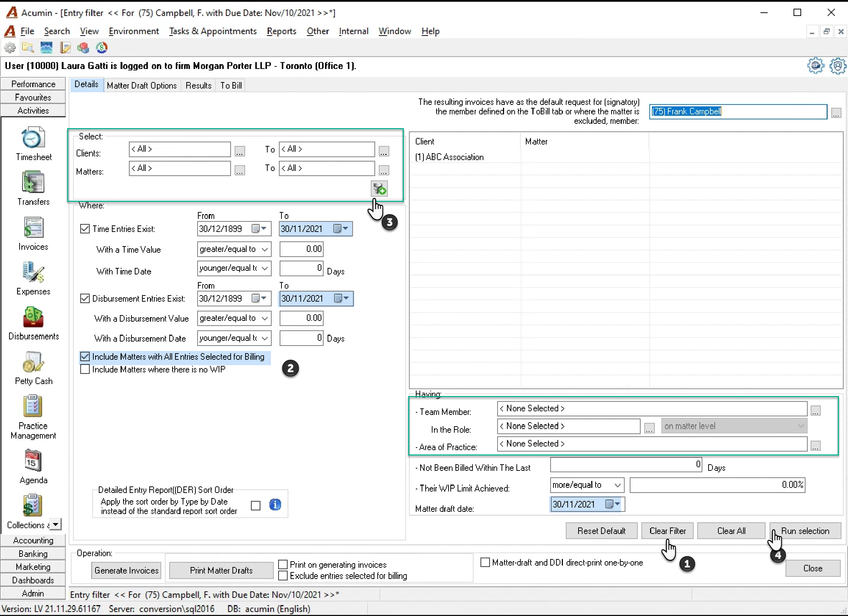The width and height of the screenshot is (848, 616).
Task: Open the Invoices activity icon
Action: pos(33,227)
